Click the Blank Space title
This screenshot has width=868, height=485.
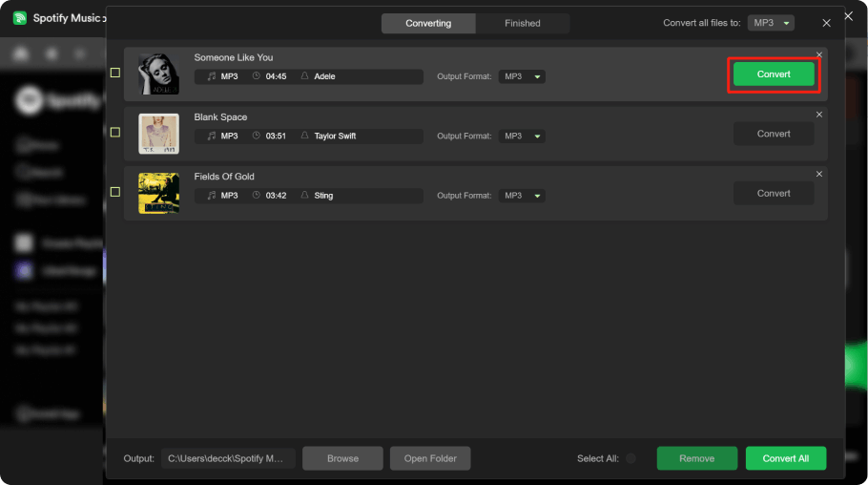220,117
